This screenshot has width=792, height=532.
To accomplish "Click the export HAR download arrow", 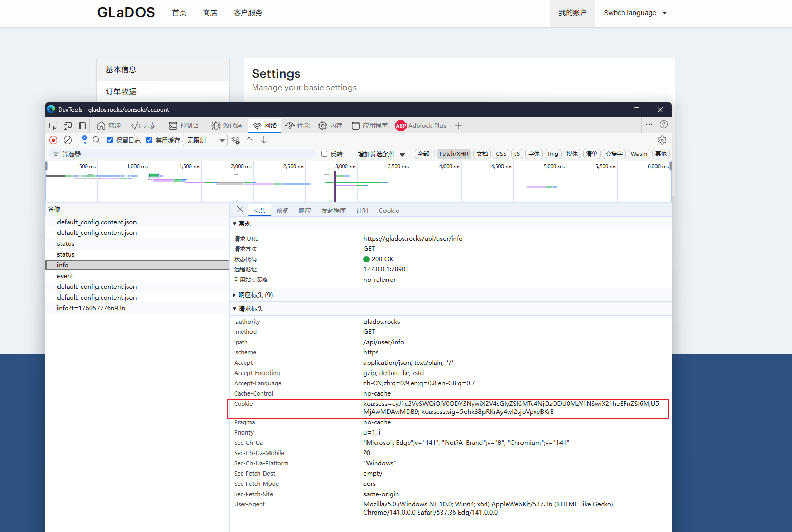I will coord(264,140).
